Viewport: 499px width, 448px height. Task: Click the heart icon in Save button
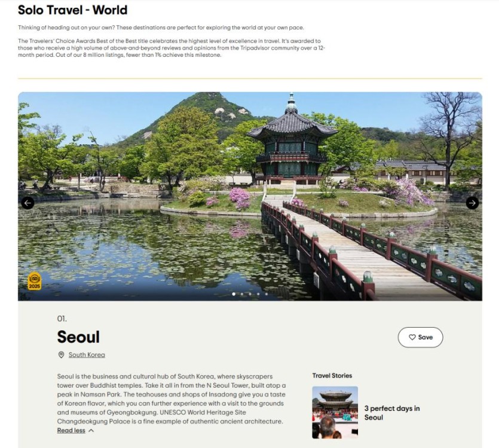point(412,337)
